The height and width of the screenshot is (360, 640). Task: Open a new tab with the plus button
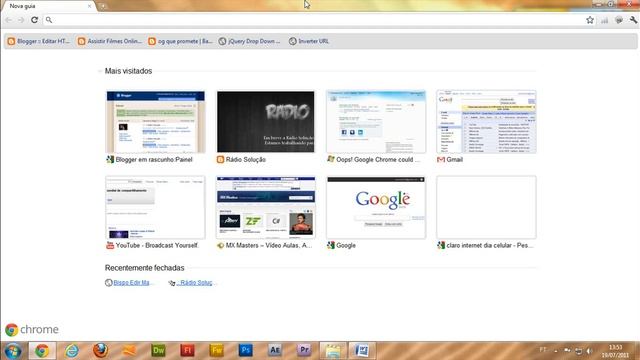click(x=103, y=6)
